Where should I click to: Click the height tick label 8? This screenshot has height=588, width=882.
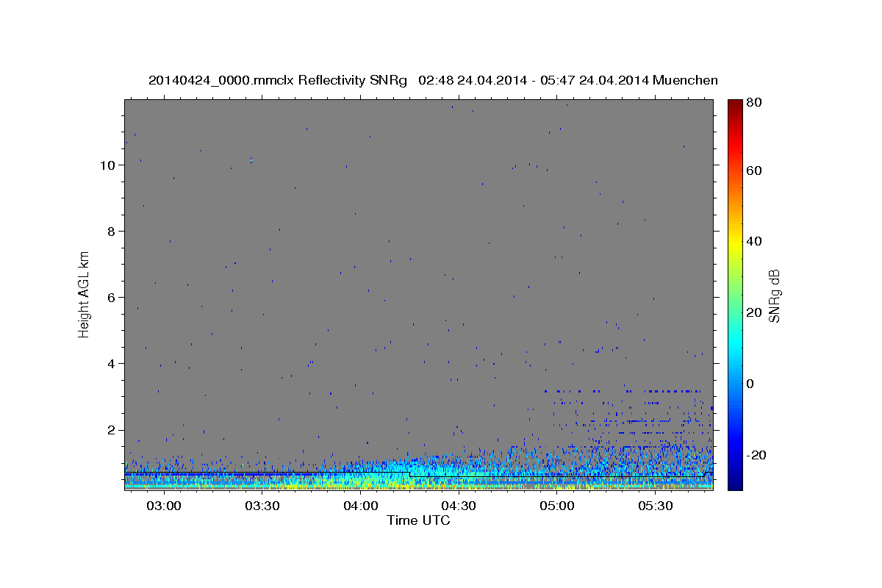(110, 232)
